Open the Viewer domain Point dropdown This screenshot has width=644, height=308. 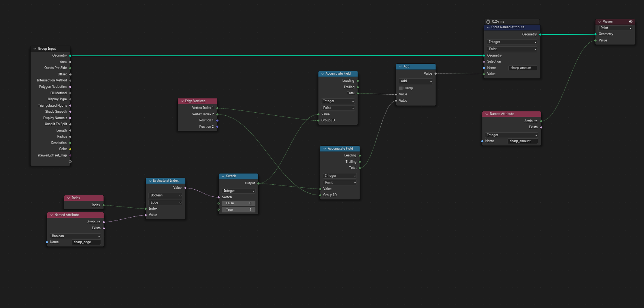(x=616, y=28)
